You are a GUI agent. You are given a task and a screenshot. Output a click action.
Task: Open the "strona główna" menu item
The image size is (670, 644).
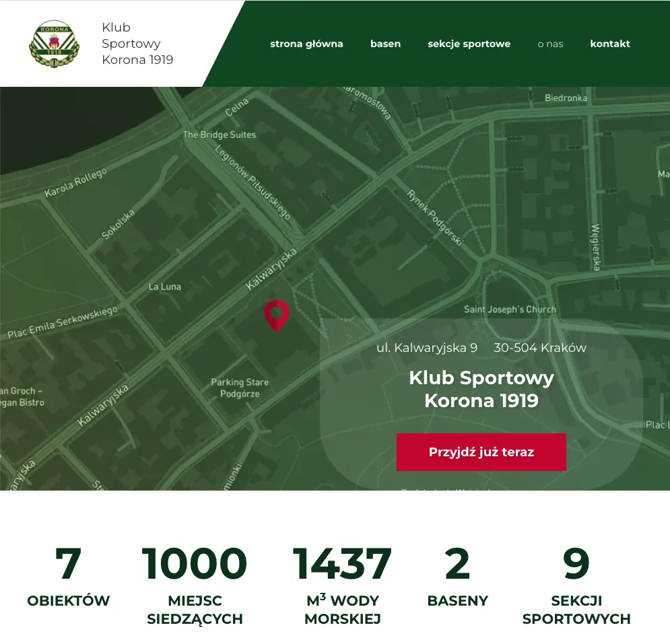(306, 44)
